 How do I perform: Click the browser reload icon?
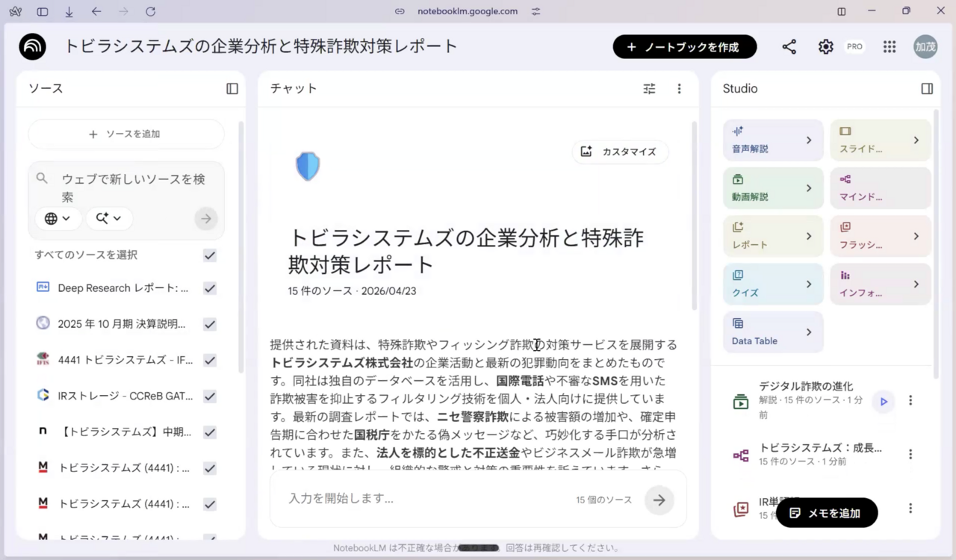150,11
